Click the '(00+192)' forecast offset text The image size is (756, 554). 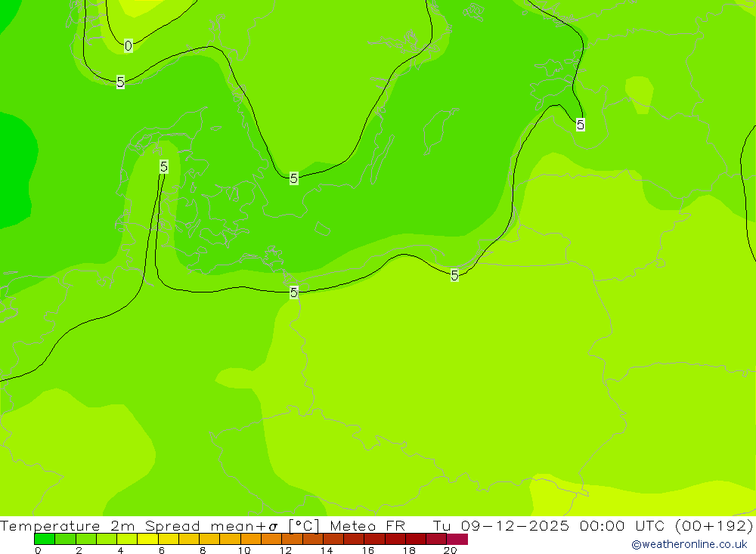click(x=714, y=525)
